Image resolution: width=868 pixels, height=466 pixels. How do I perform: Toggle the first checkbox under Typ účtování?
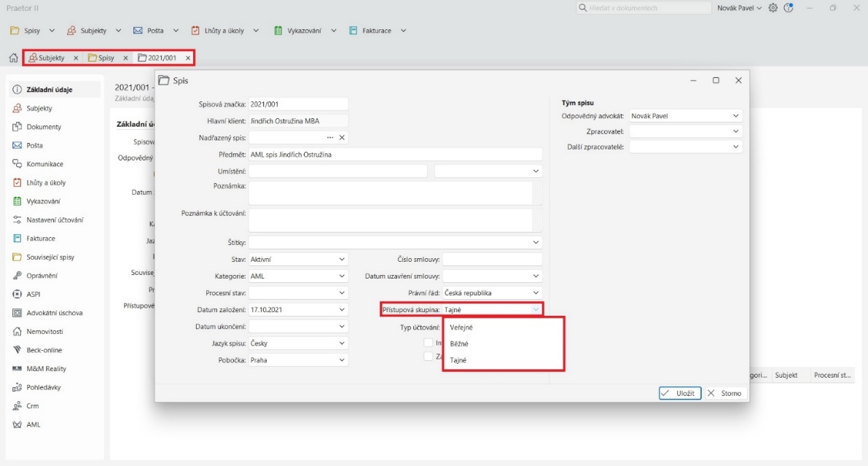coord(429,342)
